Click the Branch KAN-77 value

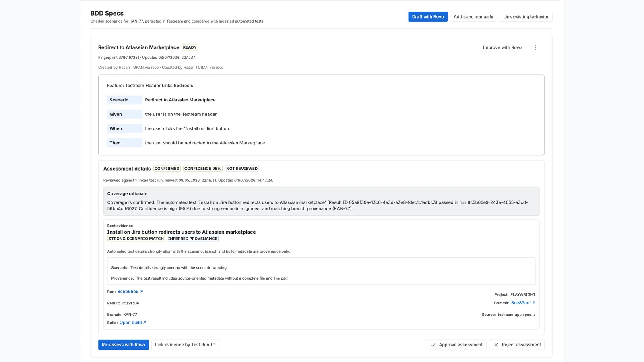click(130, 315)
